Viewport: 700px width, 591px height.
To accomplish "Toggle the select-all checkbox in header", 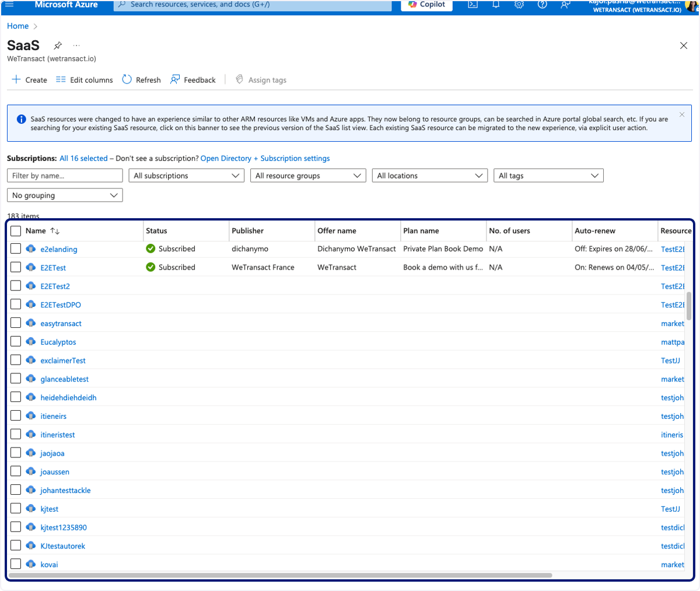I will (x=16, y=231).
